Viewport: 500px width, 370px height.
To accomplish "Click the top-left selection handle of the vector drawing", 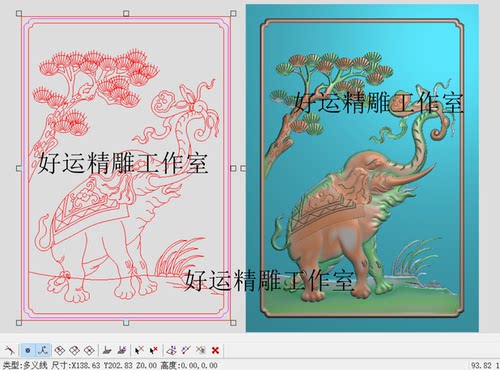I will (x=19, y=13).
